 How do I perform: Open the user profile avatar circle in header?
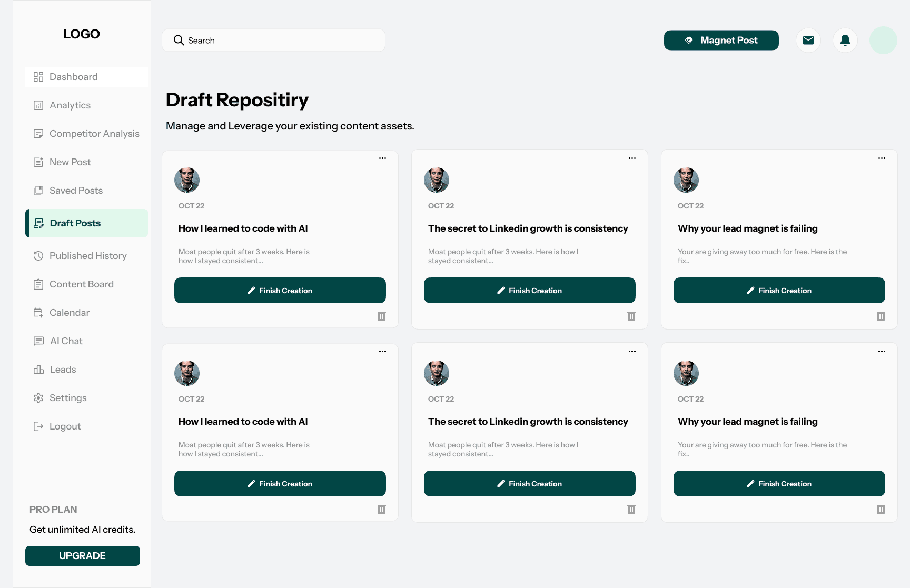(x=883, y=40)
